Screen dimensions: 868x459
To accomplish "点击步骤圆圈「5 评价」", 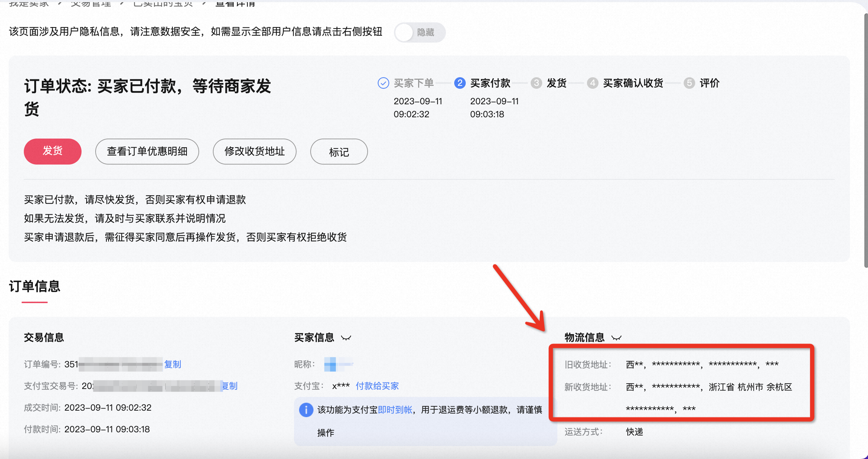I will 689,83.
